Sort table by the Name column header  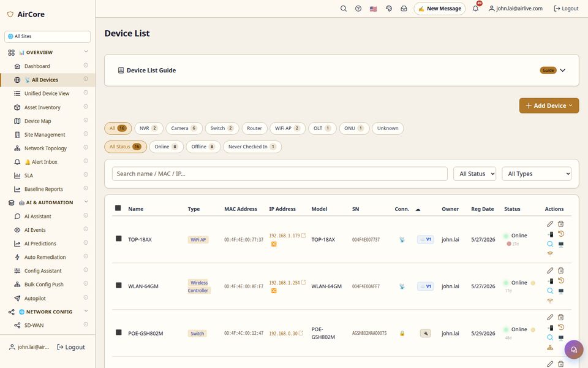point(136,209)
